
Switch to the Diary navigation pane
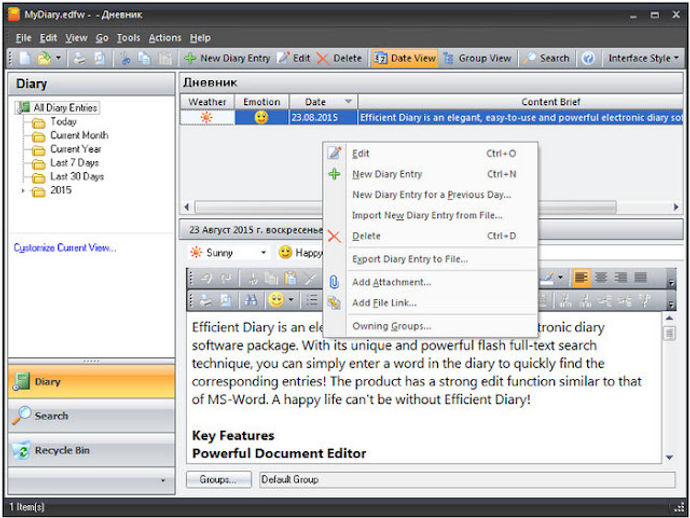91,381
